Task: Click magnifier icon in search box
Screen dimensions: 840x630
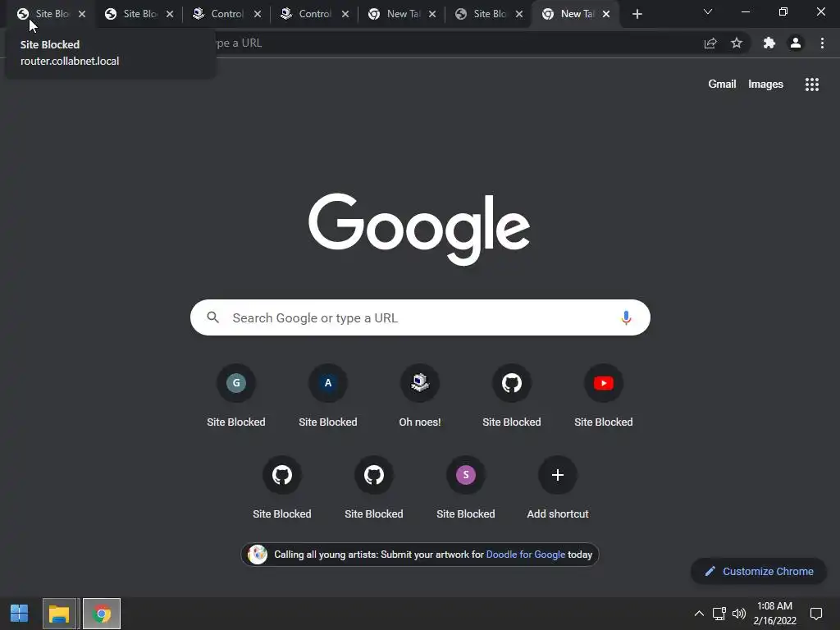Action: 213,317
